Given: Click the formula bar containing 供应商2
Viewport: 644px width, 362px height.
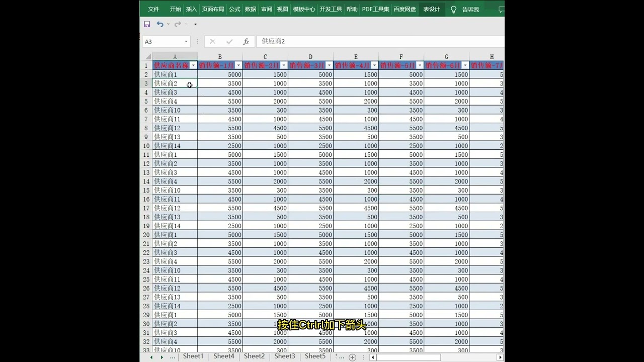Looking at the screenshot, I should (380, 42).
